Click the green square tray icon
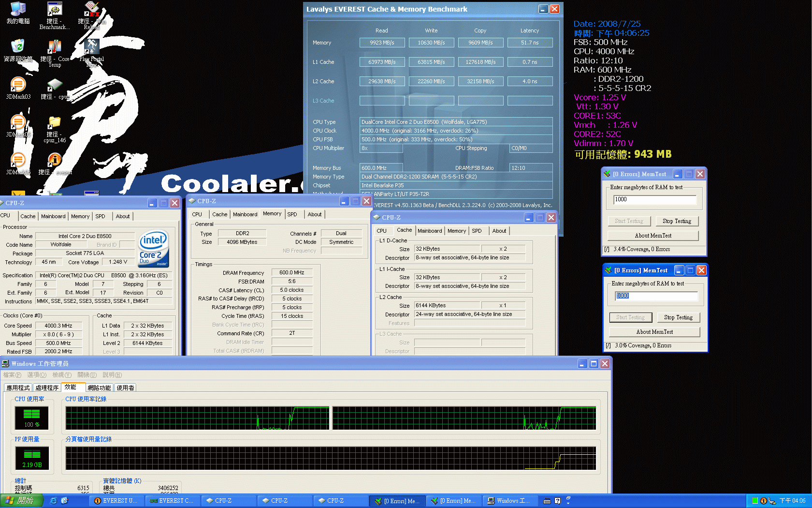 (755, 501)
